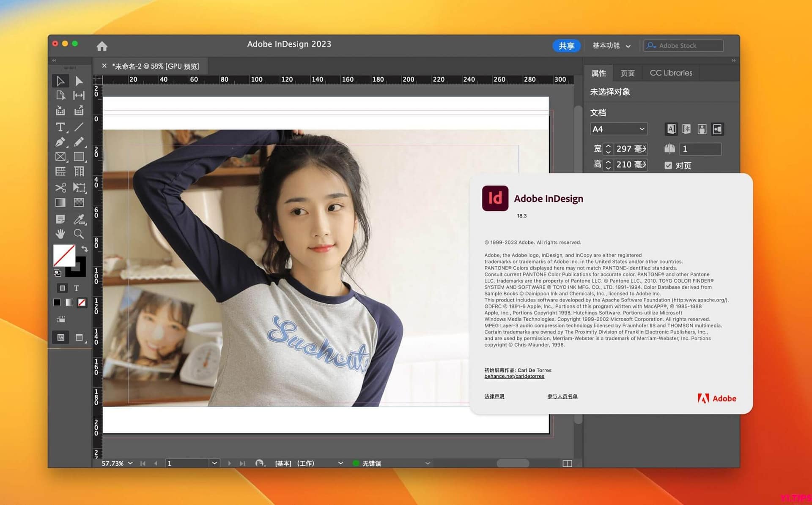This screenshot has width=812, height=505.
Task: Select the Type tool
Action: coord(60,127)
